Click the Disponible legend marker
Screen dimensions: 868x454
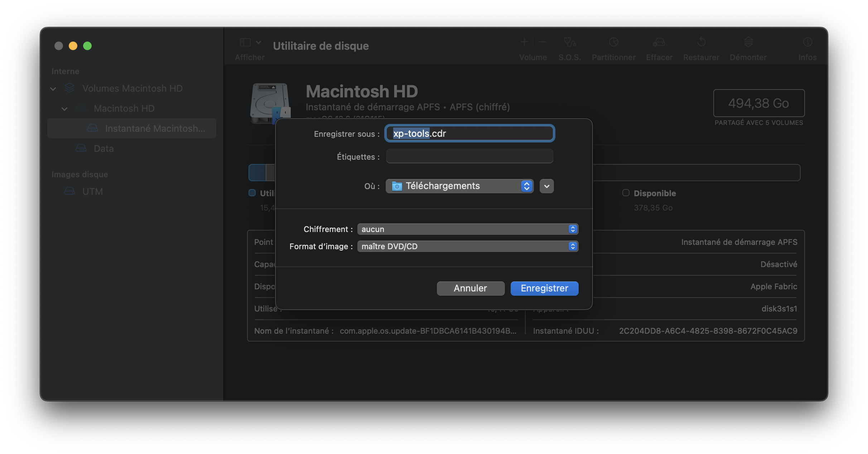point(626,193)
